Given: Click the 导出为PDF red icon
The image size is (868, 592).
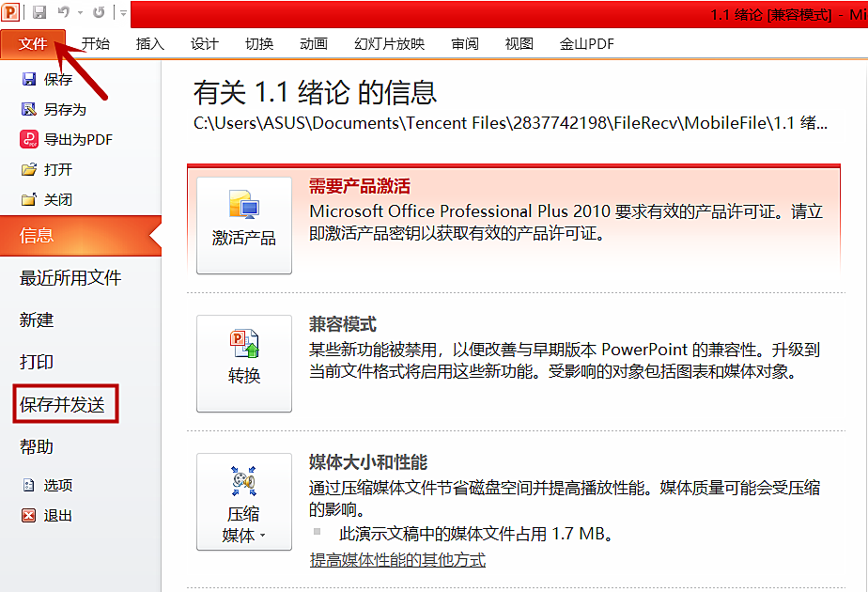Looking at the screenshot, I should tap(29, 139).
